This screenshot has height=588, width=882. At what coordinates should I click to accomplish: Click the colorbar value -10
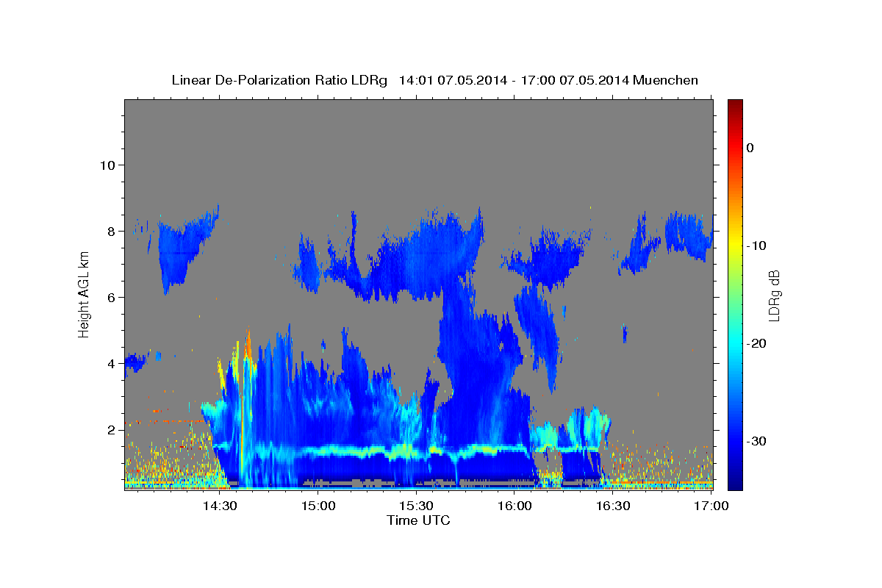pos(755,245)
